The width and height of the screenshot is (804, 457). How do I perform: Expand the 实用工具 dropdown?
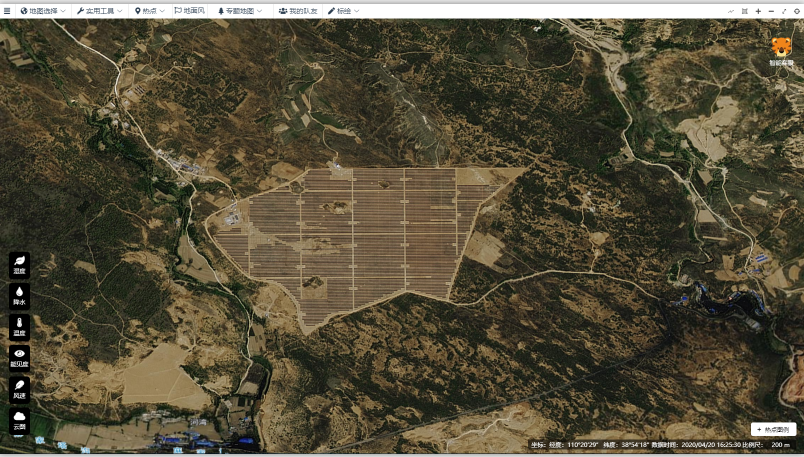(100, 10)
